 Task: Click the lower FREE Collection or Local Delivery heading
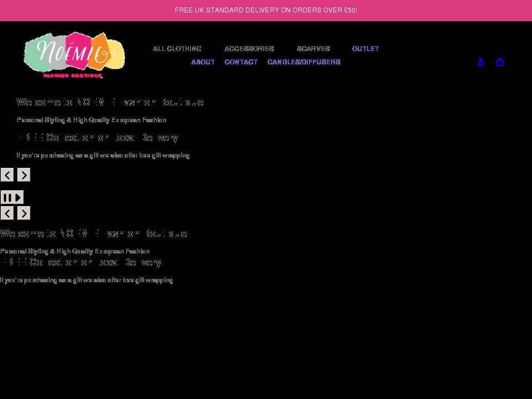pos(81,262)
